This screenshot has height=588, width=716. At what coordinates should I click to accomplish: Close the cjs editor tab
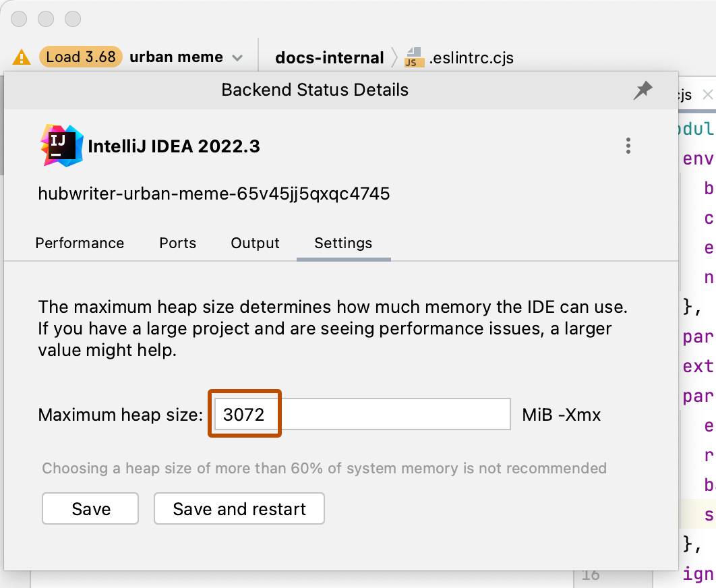tap(707, 95)
